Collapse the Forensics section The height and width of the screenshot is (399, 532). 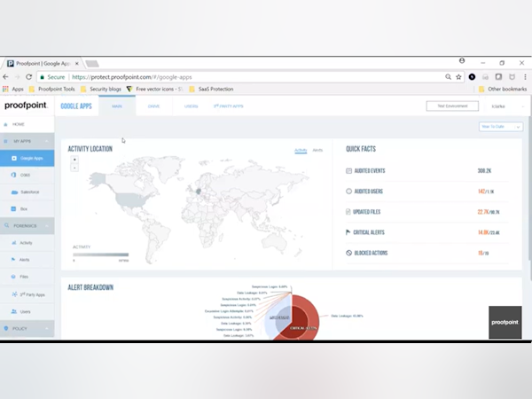pos(47,225)
